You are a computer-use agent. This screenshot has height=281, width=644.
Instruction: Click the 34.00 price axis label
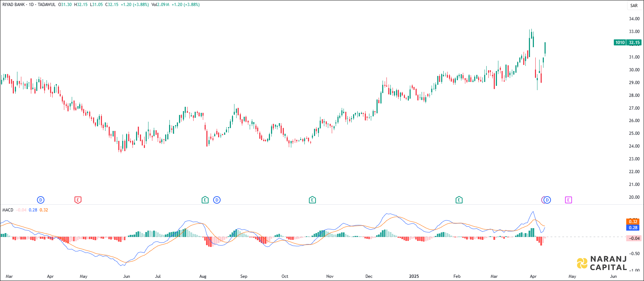(634, 19)
